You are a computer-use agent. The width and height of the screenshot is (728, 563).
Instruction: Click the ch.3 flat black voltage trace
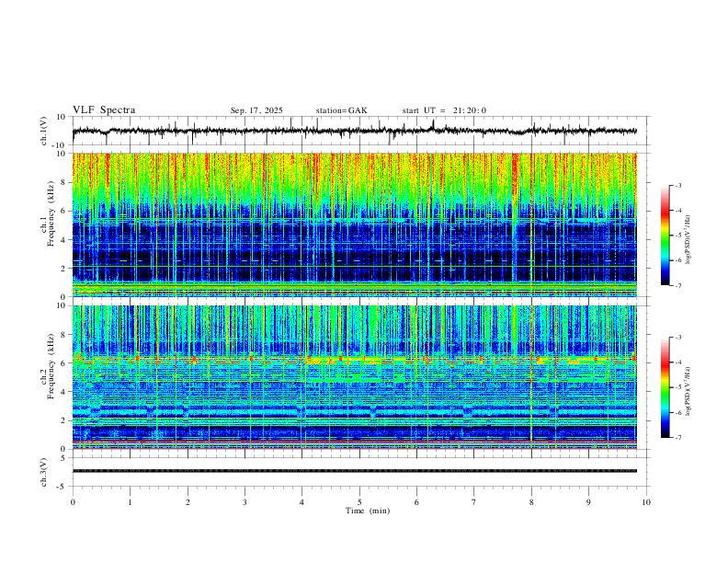354,471
